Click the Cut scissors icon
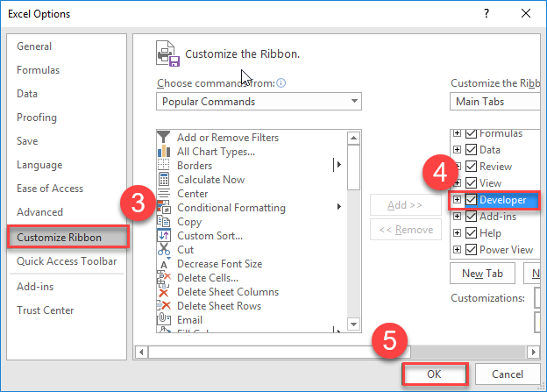The height and width of the screenshot is (392, 547). click(163, 250)
